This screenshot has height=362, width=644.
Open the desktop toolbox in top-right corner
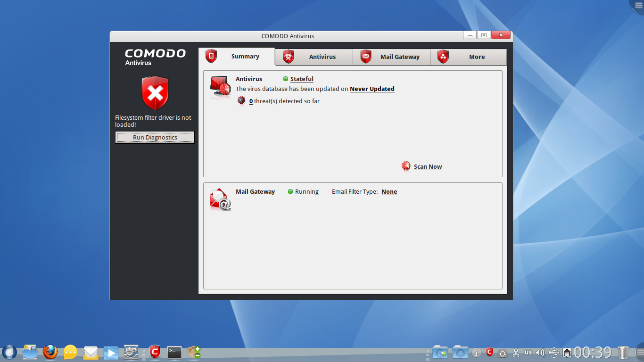[x=638, y=5]
